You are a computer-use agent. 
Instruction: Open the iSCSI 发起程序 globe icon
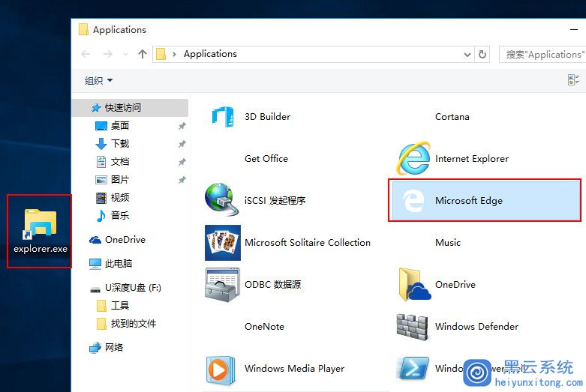(221, 199)
